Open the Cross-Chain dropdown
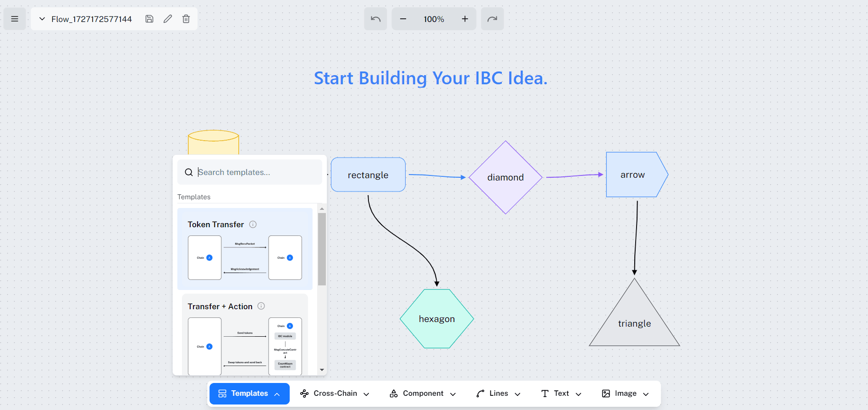 click(335, 394)
